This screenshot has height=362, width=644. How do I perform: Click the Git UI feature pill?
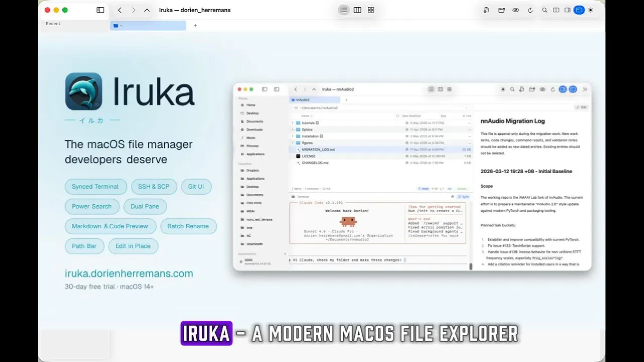point(196,187)
